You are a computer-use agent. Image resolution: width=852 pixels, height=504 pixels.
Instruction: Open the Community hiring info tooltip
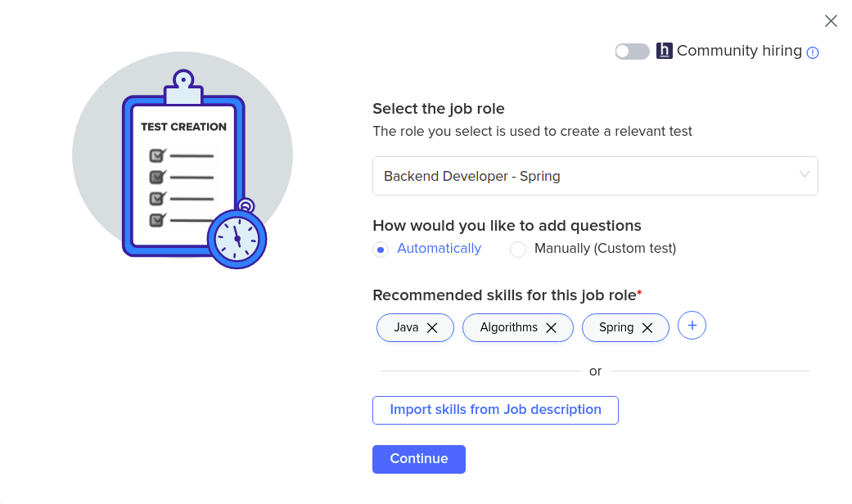point(813,52)
